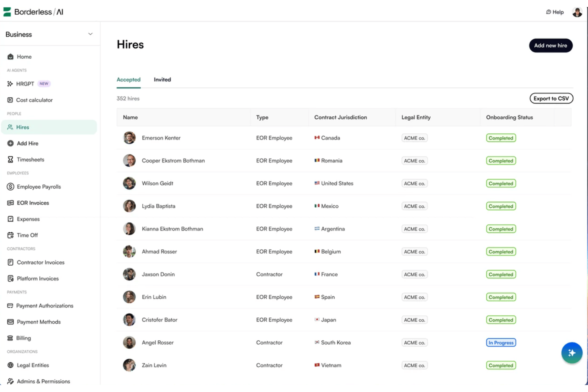Click ACME co. tag in Erin Lubin row
Viewport: 588px width, 392px height.
click(x=414, y=297)
